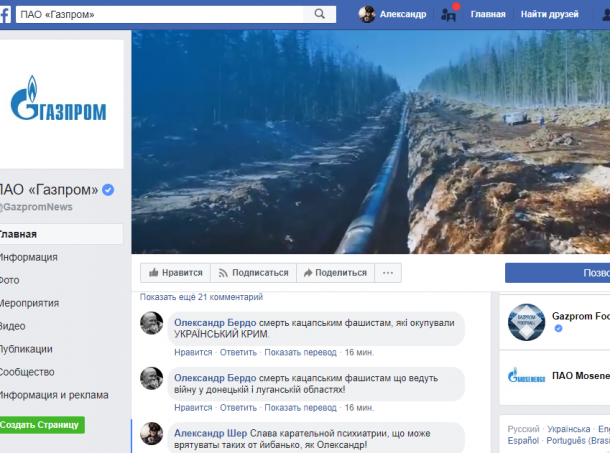The width and height of the screenshot is (610, 453).
Task: Click the Нравится page like button
Action: (x=175, y=273)
